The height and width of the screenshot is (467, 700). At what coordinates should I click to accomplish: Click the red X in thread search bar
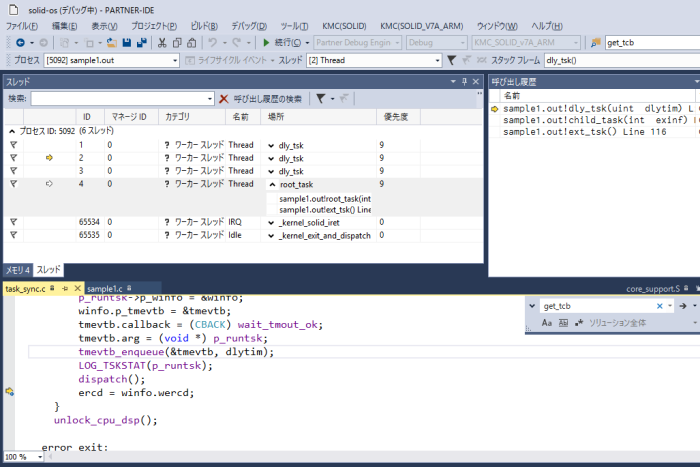pyautogui.click(x=224, y=99)
